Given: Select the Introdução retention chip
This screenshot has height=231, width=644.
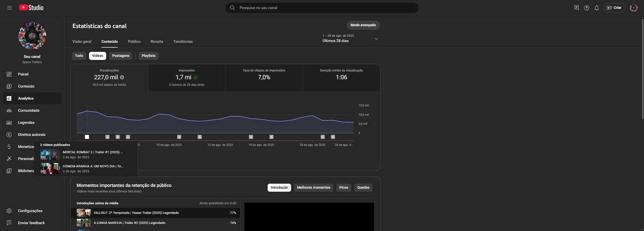Looking at the screenshot, I should coord(279,188).
